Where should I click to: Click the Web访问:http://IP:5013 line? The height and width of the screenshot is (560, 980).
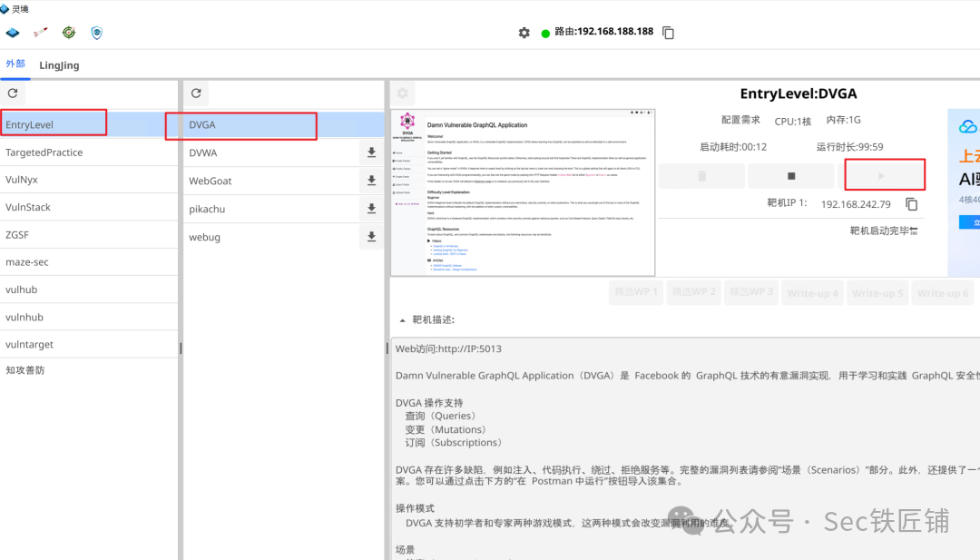coord(448,349)
